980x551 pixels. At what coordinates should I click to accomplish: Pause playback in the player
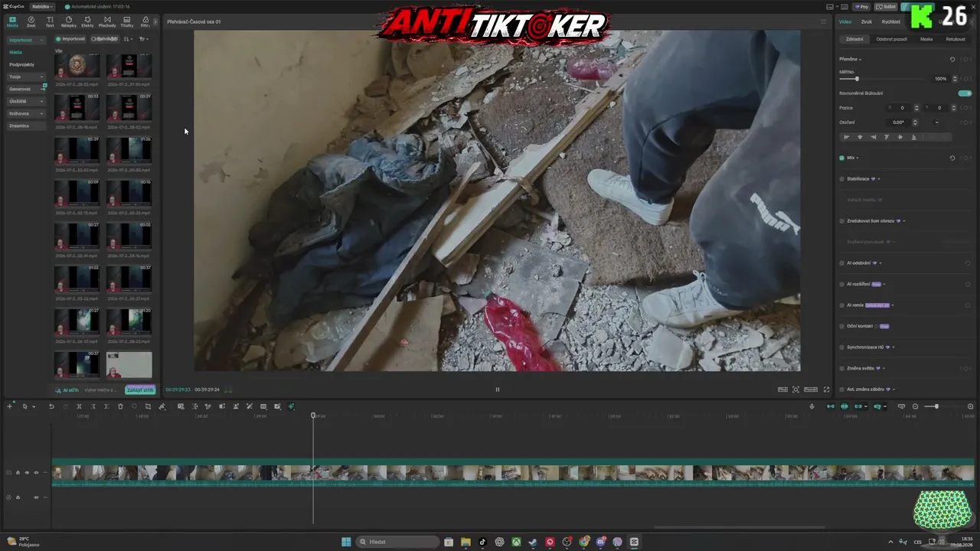497,390
